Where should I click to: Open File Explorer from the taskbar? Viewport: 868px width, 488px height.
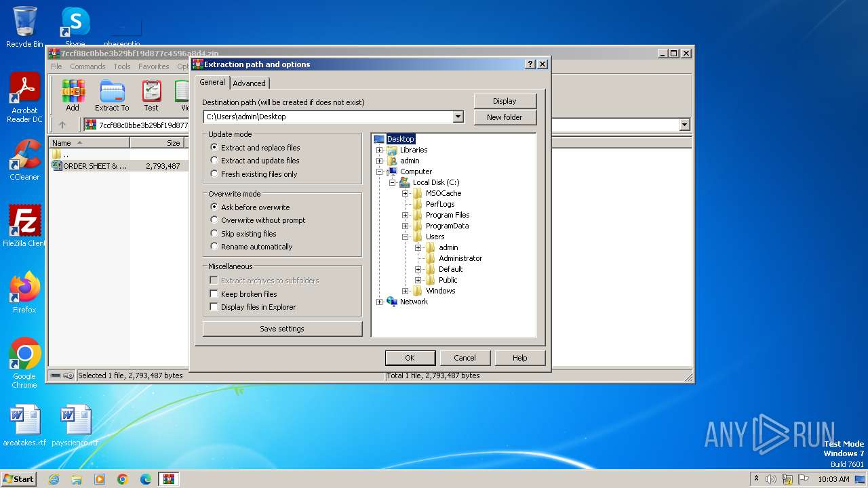click(77, 479)
